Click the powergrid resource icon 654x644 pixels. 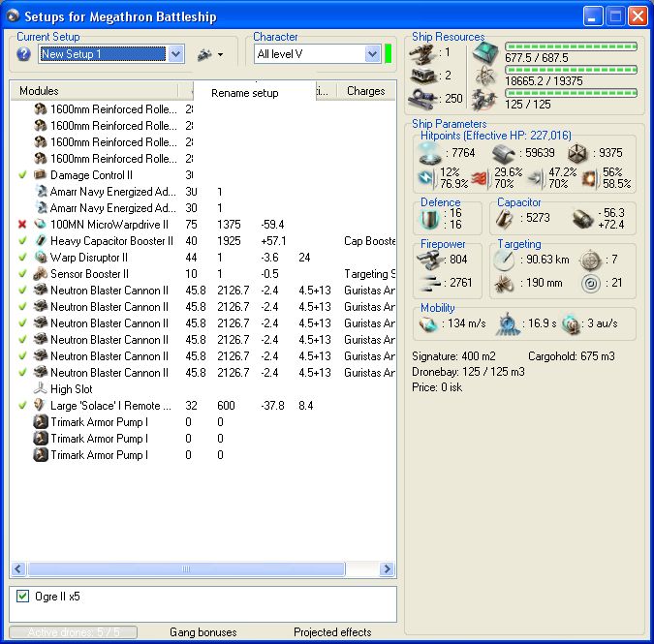pos(485,76)
